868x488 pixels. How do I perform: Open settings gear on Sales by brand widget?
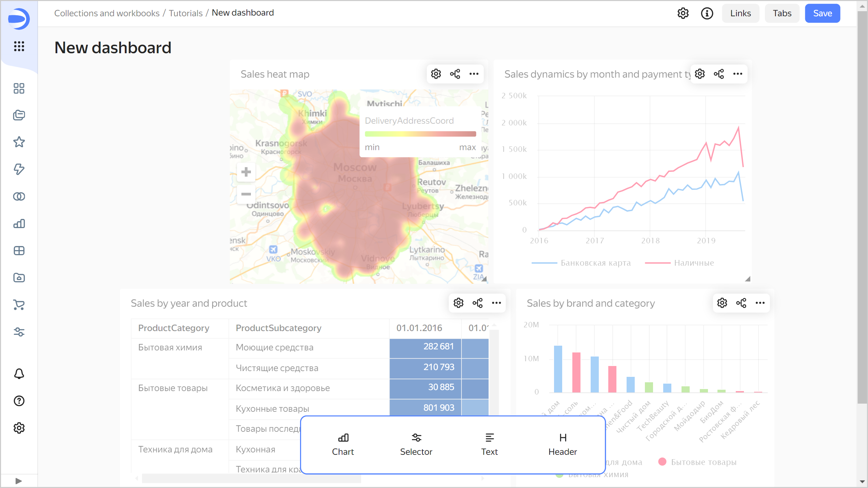[x=722, y=303]
